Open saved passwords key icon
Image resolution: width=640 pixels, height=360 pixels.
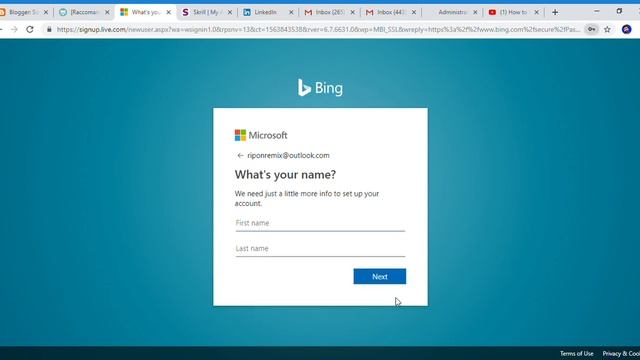pos(591,29)
